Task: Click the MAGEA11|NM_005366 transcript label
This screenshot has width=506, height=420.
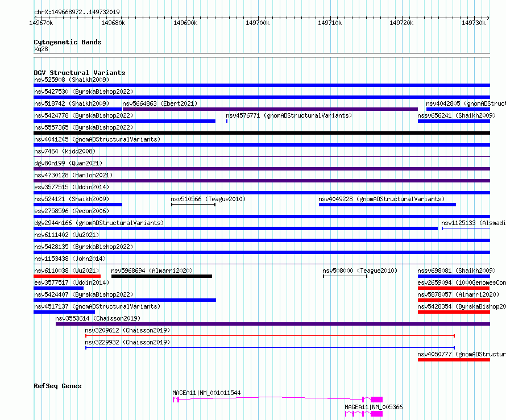Action: (x=374, y=407)
